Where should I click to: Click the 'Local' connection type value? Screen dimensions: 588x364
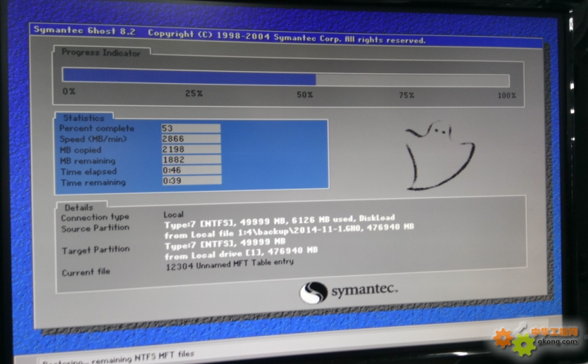click(x=173, y=215)
